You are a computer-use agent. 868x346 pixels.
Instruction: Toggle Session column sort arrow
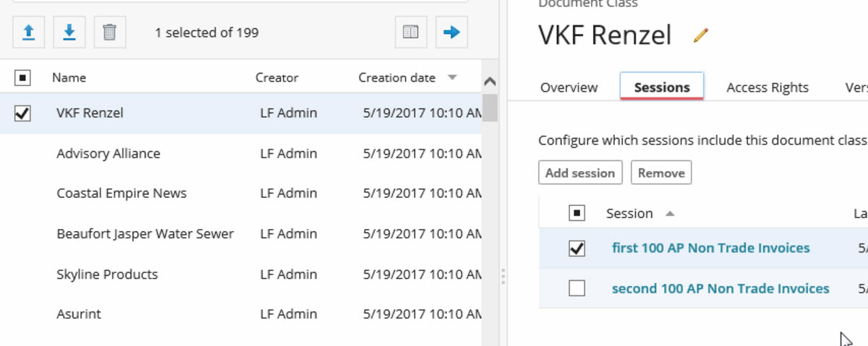pos(669,213)
